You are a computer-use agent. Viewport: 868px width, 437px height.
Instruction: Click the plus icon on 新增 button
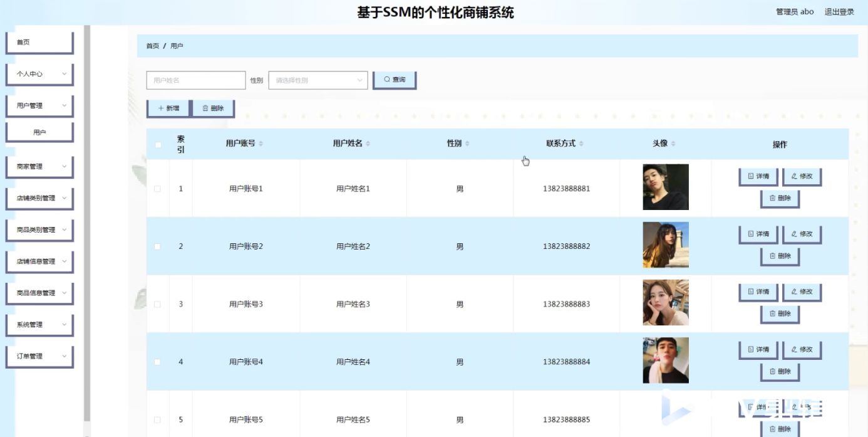point(161,108)
